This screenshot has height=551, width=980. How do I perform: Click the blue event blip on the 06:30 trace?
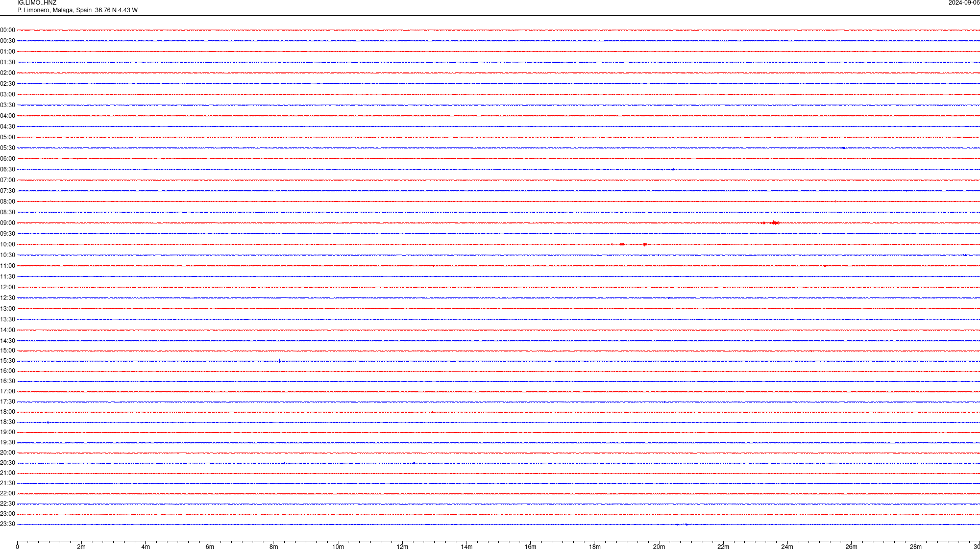[673, 169]
